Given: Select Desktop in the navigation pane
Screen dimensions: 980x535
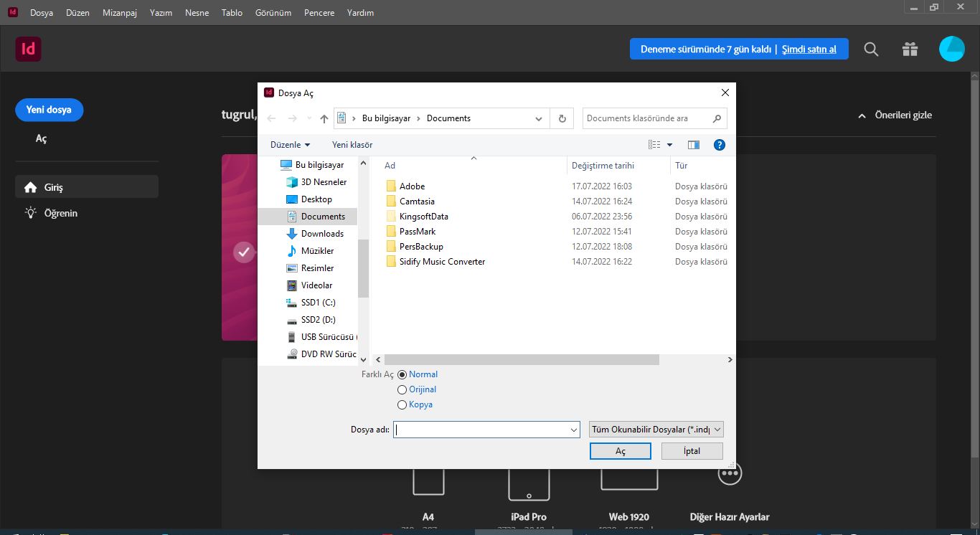Looking at the screenshot, I should [309, 199].
